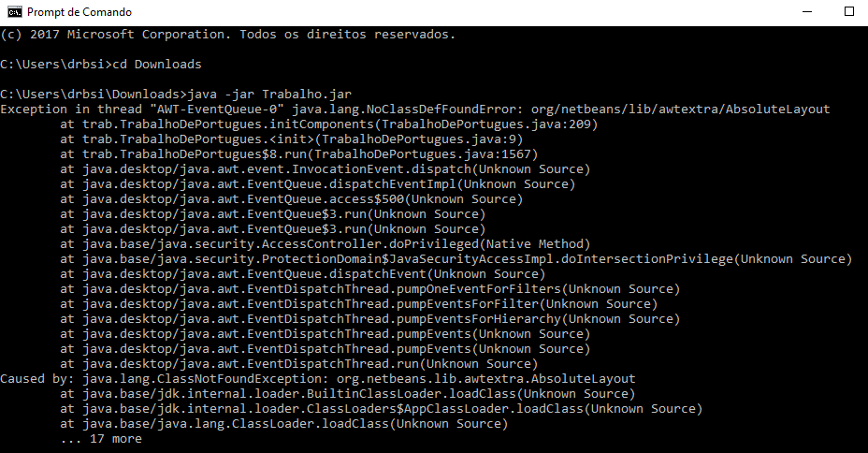The image size is (868, 453).
Task: Click the Prompt de Comando title text
Action: pyautogui.click(x=80, y=11)
